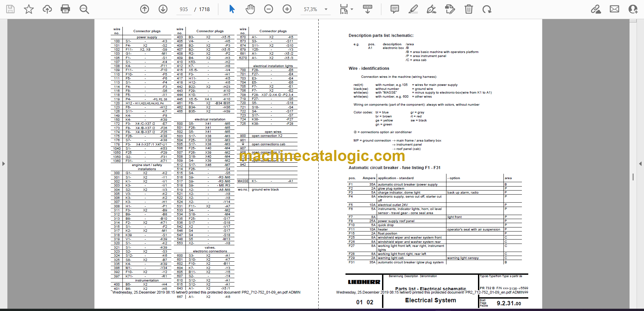Click 'back up alarm, radio' option text

463,193
